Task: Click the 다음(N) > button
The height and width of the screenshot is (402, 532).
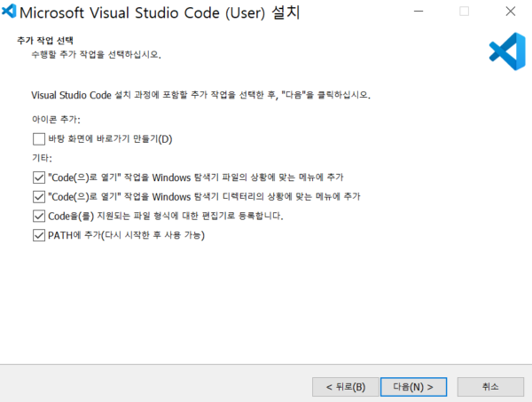Action: 413,387
